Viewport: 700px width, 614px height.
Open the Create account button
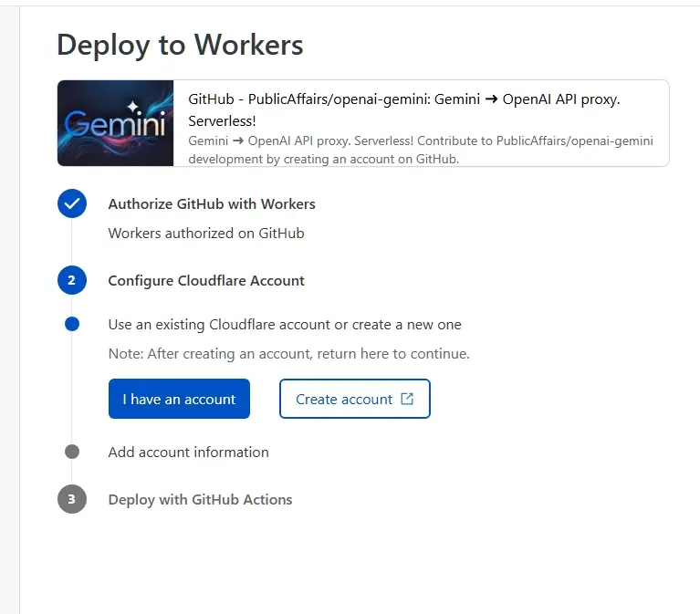(355, 399)
